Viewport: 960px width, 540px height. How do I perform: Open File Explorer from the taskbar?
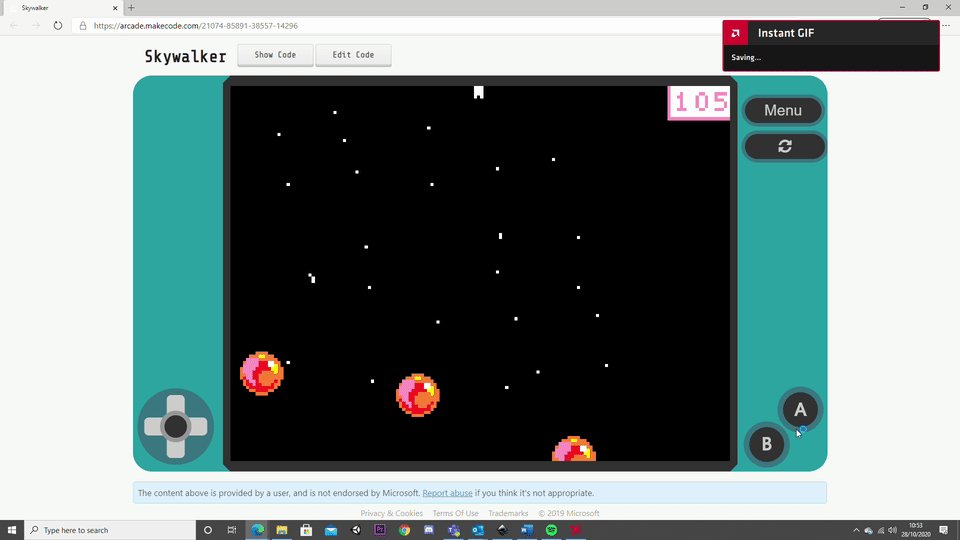click(x=282, y=530)
